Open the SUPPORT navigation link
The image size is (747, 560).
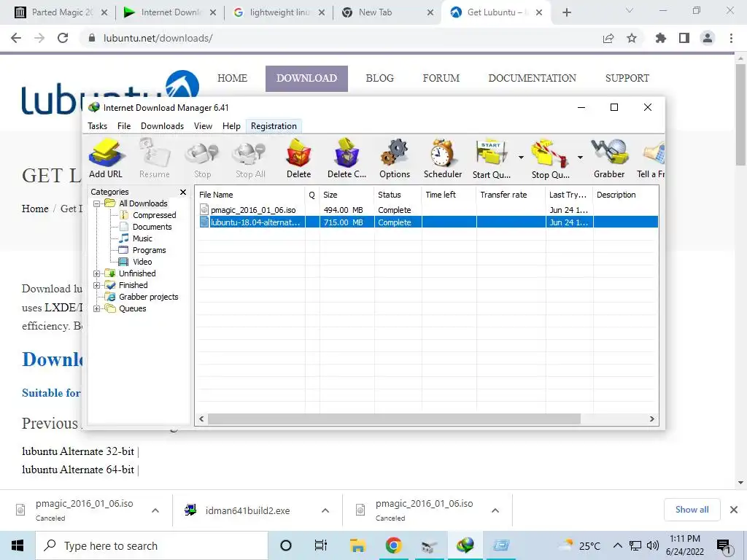click(627, 78)
